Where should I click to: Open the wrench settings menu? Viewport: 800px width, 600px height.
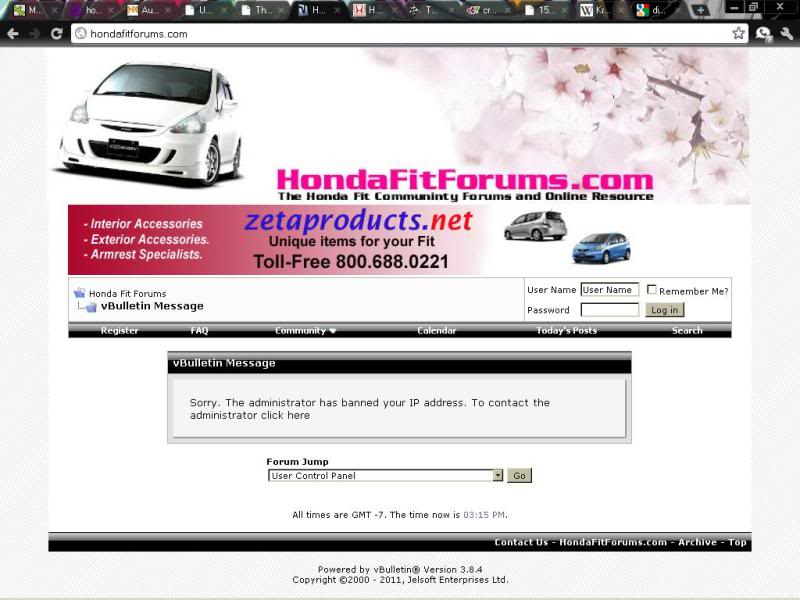coord(786,34)
